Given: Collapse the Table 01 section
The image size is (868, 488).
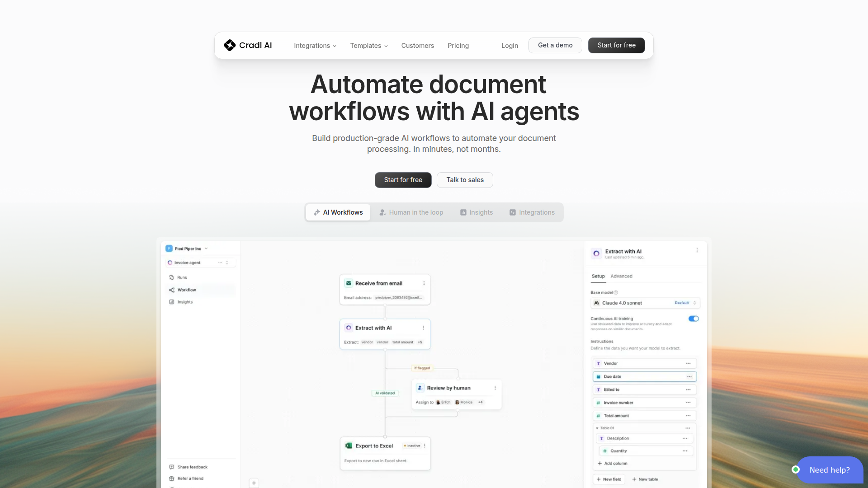Looking at the screenshot, I should pos(597,428).
